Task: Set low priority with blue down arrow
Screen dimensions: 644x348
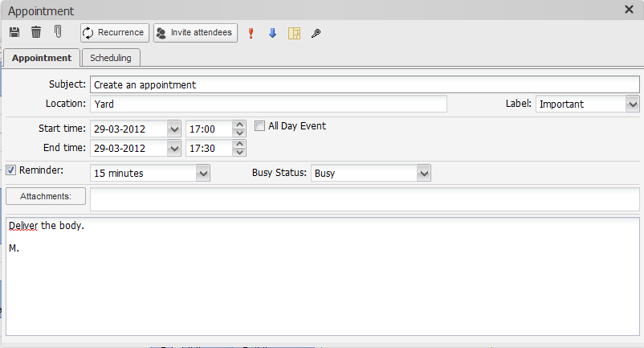Action: click(x=272, y=33)
